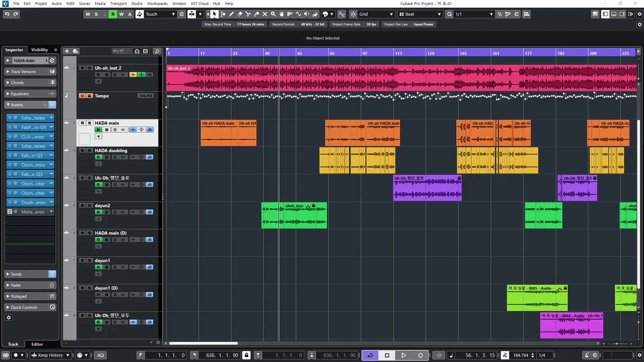The width and height of the screenshot is (644, 362).
Task: Toggle the global Mute M button
Action: click(87, 14)
